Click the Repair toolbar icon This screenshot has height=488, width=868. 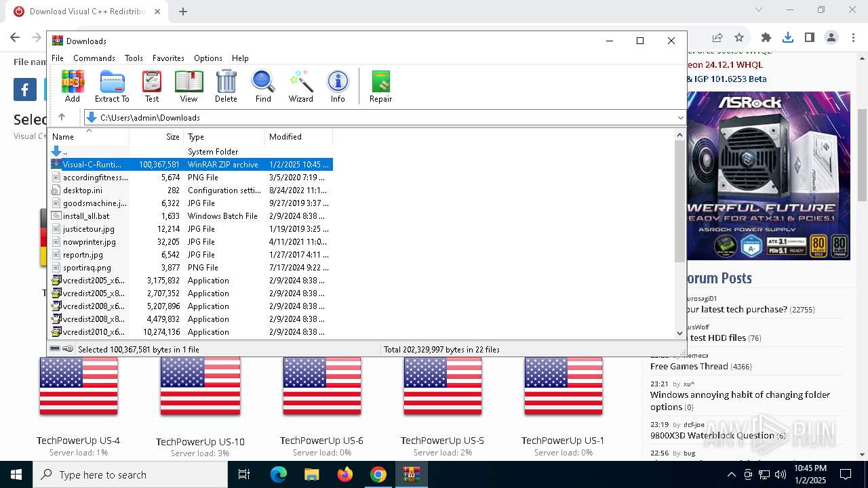[380, 86]
